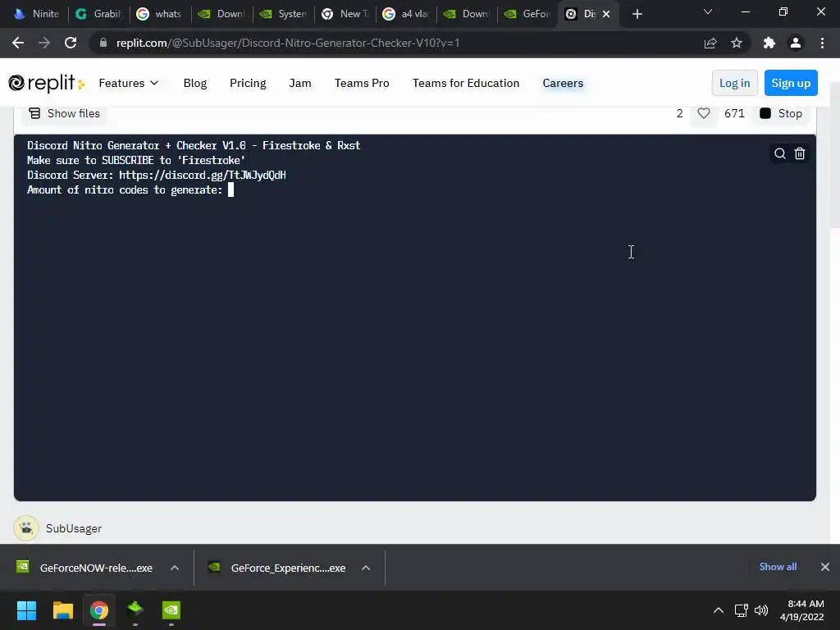Switch to the New Tab tab
This screenshot has height=630, width=840.
(345, 14)
